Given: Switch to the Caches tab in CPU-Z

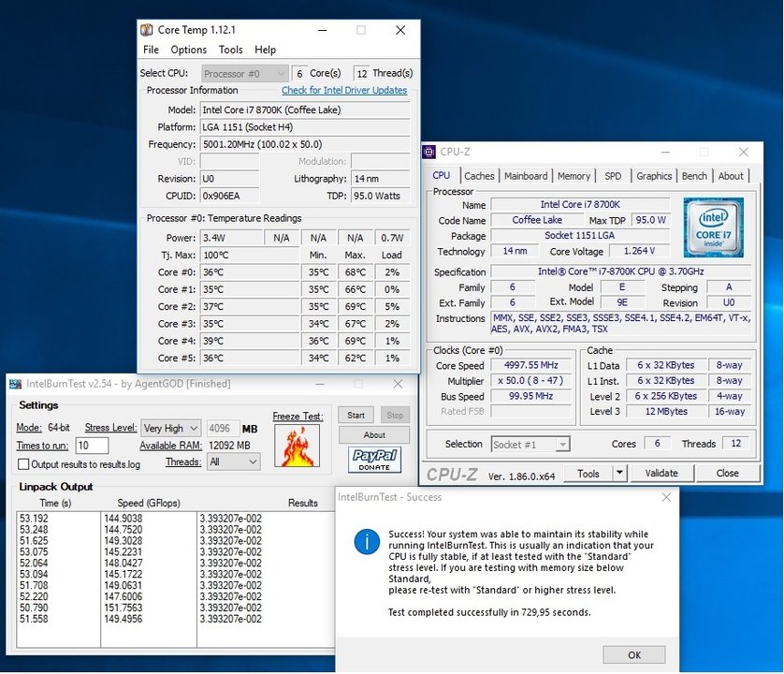Looking at the screenshot, I should tap(479, 176).
